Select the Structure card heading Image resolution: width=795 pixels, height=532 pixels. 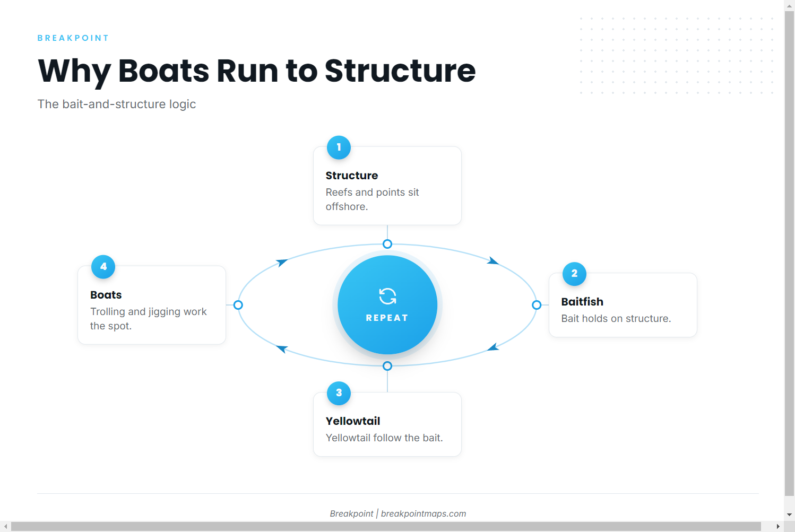(x=352, y=176)
